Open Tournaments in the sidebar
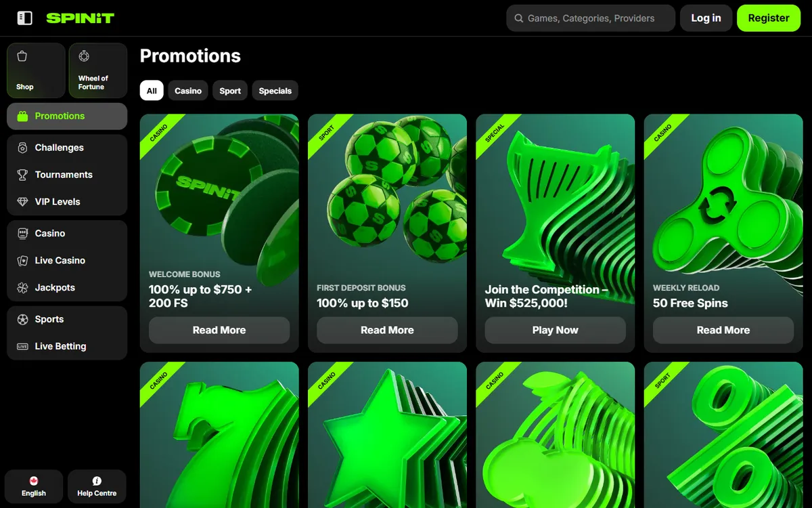This screenshot has height=508, width=812. [x=67, y=175]
